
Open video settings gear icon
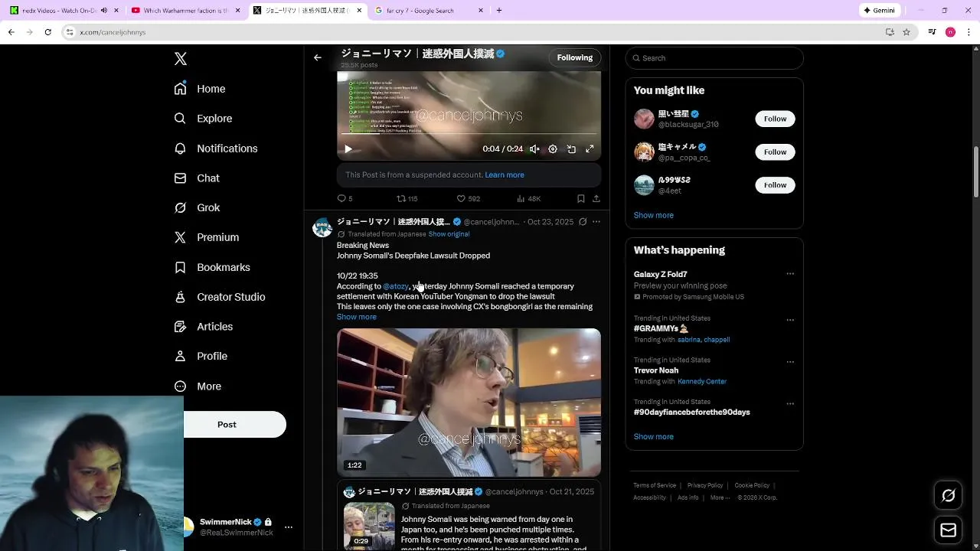pos(553,149)
